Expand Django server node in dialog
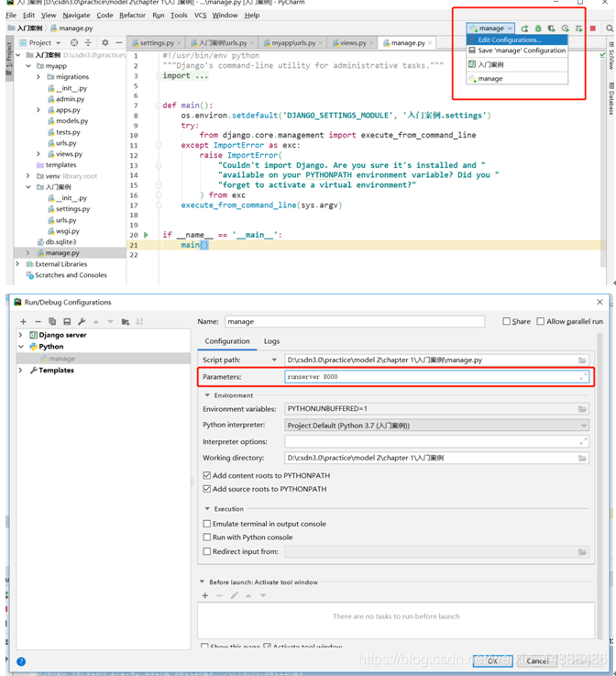 coord(21,335)
